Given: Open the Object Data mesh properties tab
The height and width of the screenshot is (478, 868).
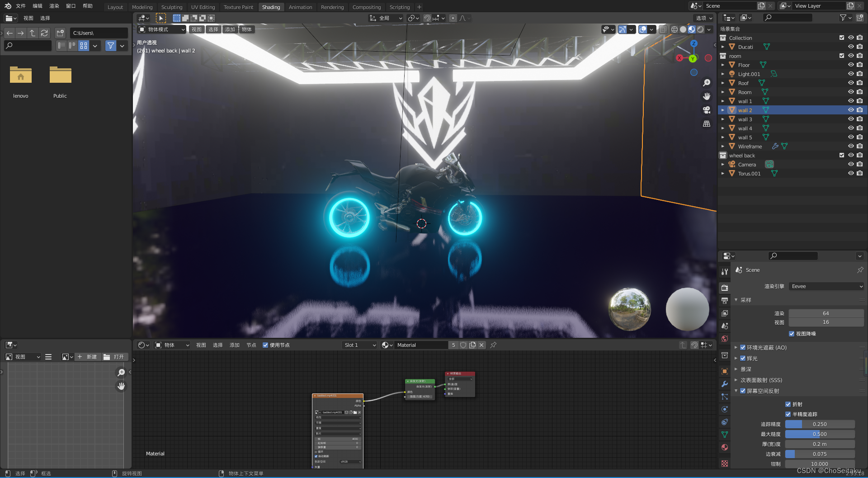Looking at the screenshot, I should pyautogui.click(x=725, y=435).
